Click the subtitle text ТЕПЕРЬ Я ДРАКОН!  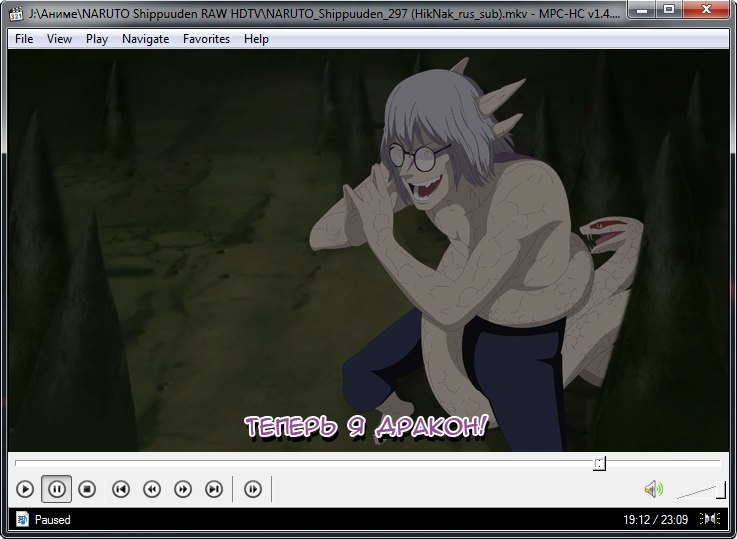click(366, 427)
